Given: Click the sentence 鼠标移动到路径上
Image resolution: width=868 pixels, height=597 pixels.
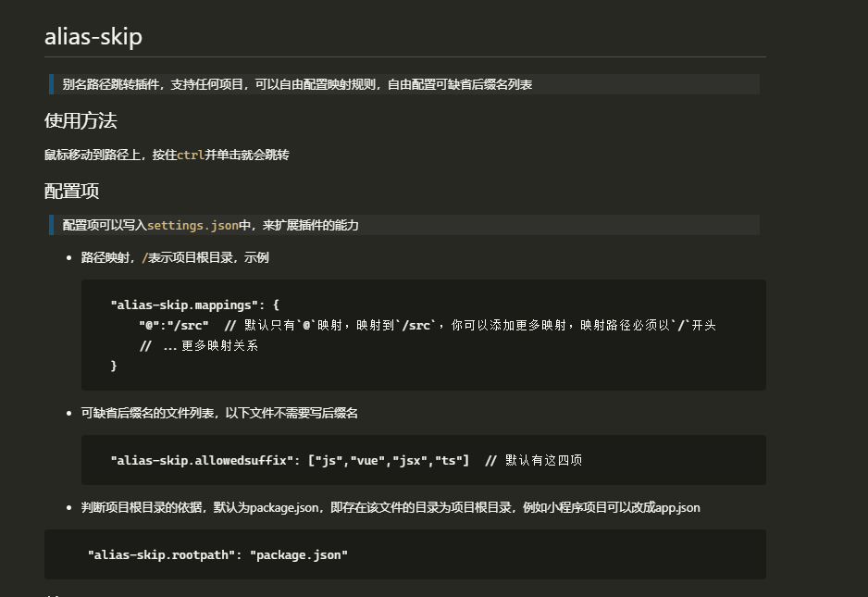Looking at the screenshot, I should coord(167,155).
